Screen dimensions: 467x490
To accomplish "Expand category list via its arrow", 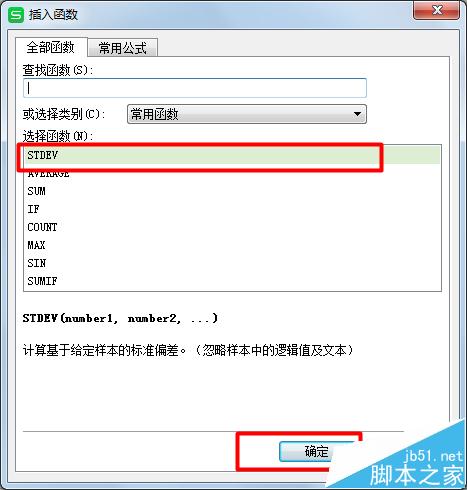I will [357, 114].
